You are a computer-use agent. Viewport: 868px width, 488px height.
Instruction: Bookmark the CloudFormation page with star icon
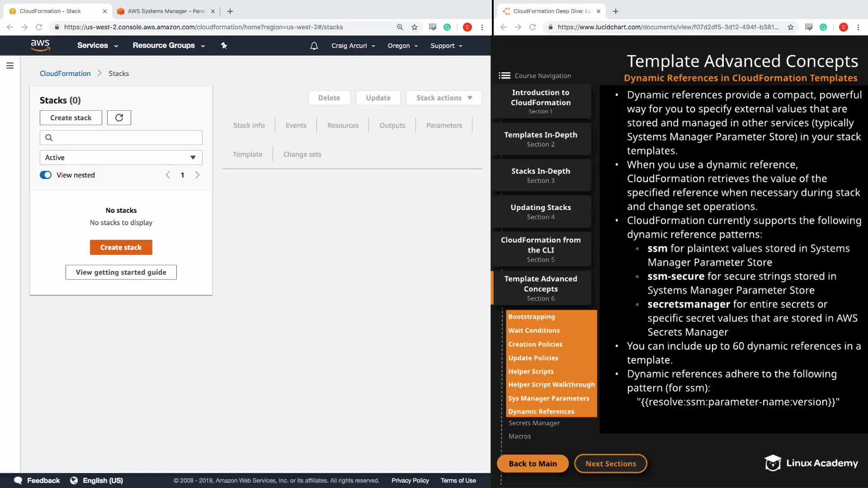tap(415, 27)
